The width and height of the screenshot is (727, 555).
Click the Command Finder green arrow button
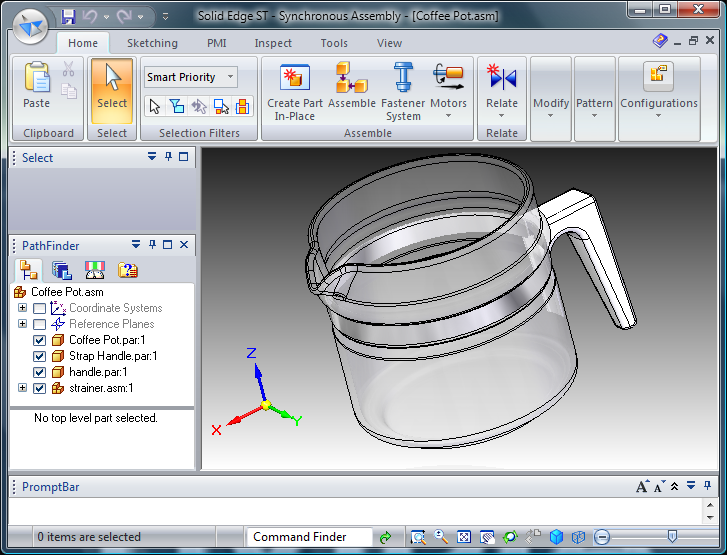pyautogui.click(x=385, y=537)
